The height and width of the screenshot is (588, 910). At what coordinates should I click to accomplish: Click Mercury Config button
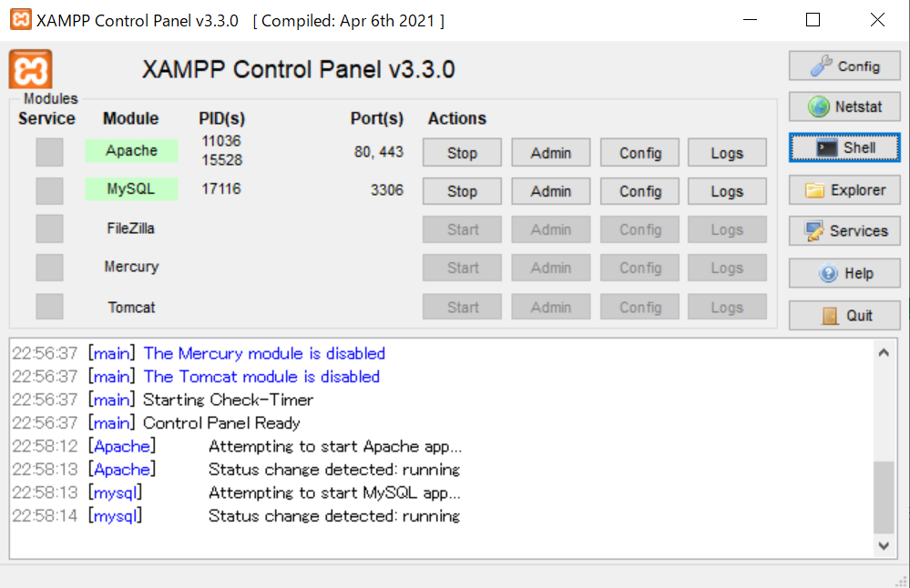pyautogui.click(x=640, y=268)
